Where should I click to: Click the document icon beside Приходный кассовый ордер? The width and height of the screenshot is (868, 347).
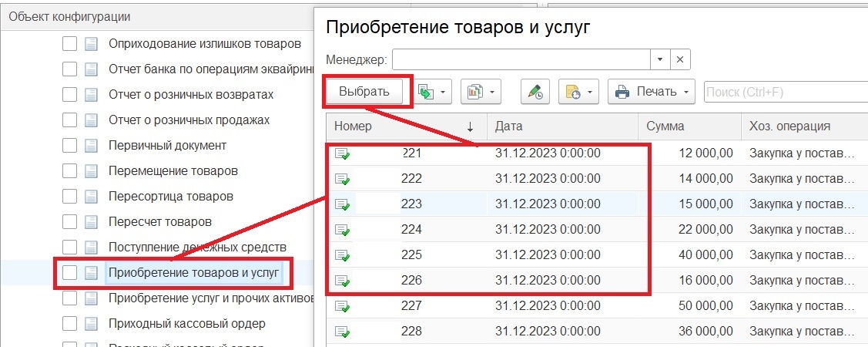(x=91, y=323)
